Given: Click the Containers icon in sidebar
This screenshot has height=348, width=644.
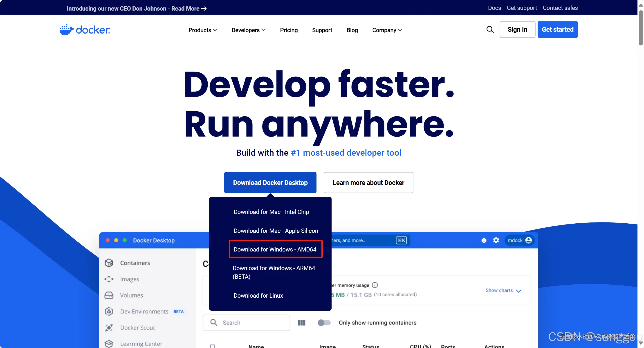Looking at the screenshot, I should [109, 263].
